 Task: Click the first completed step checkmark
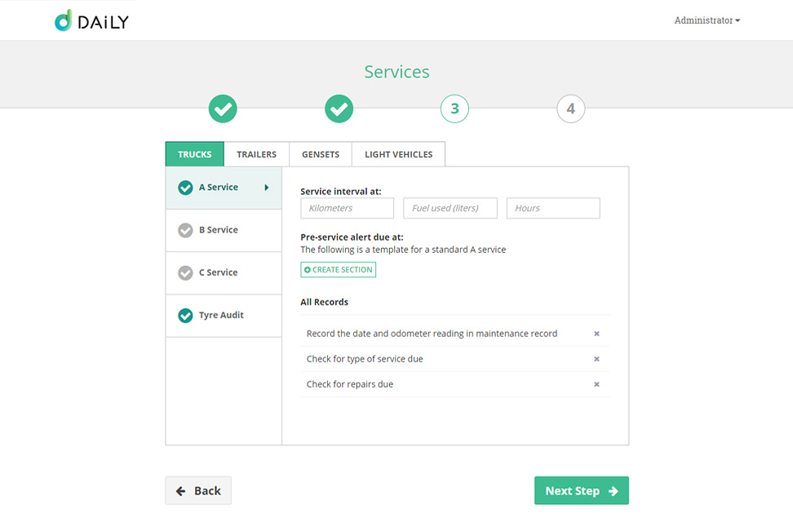click(x=223, y=109)
